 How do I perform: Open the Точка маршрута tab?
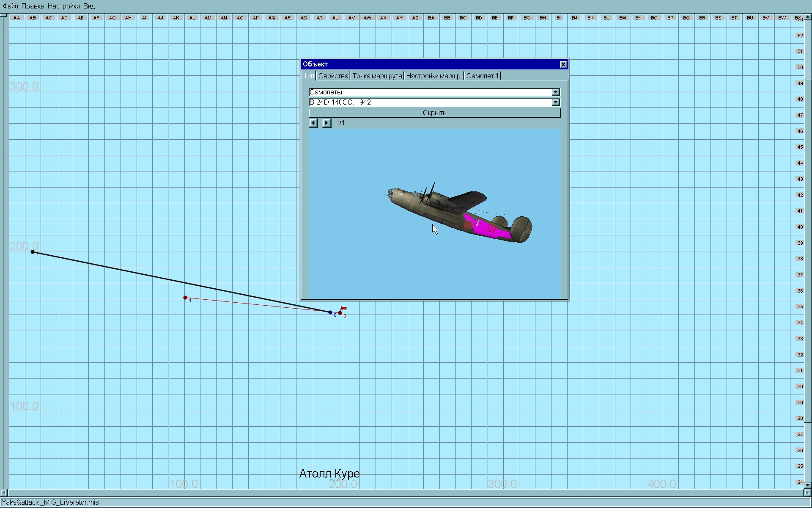[x=377, y=76]
